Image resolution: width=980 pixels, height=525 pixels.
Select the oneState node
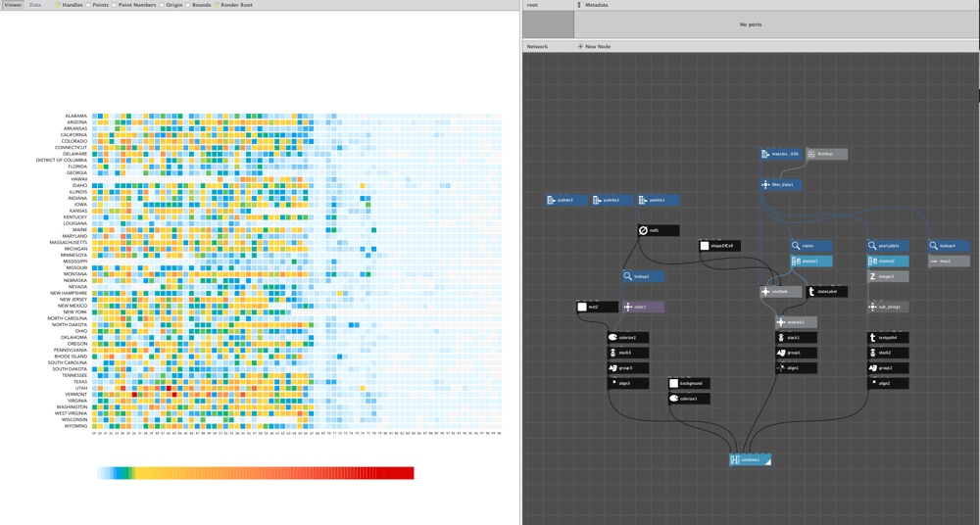781,292
